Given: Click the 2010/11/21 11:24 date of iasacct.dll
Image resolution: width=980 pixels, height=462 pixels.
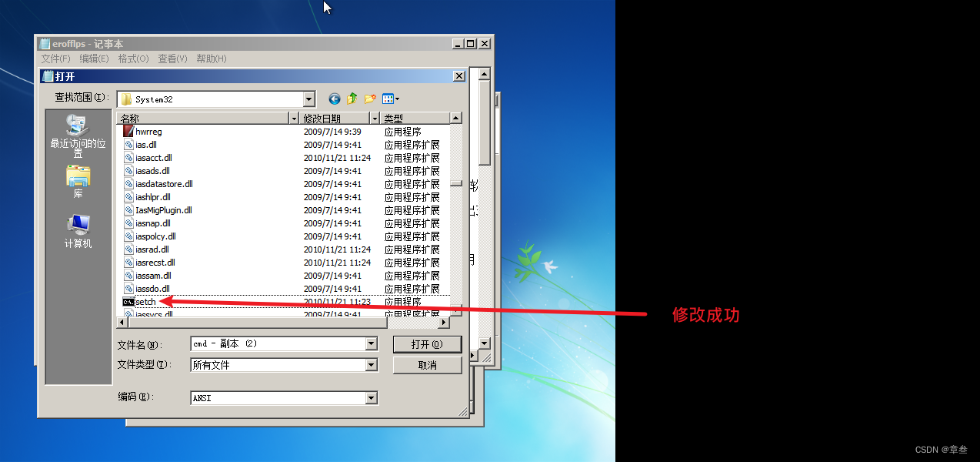Looking at the screenshot, I should click(337, 158).
